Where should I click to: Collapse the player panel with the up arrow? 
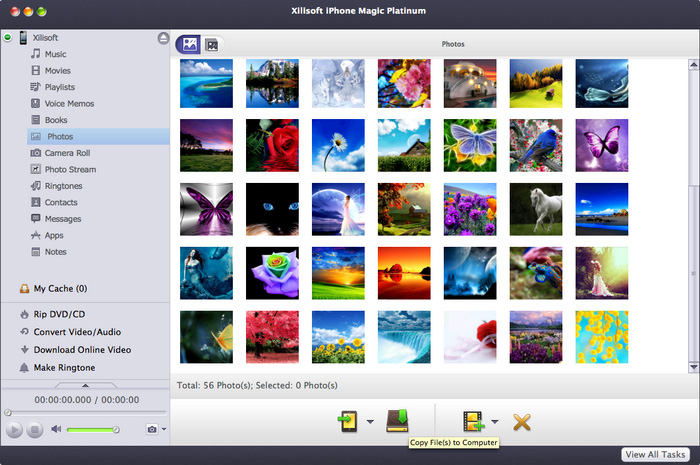coord(85,384)
